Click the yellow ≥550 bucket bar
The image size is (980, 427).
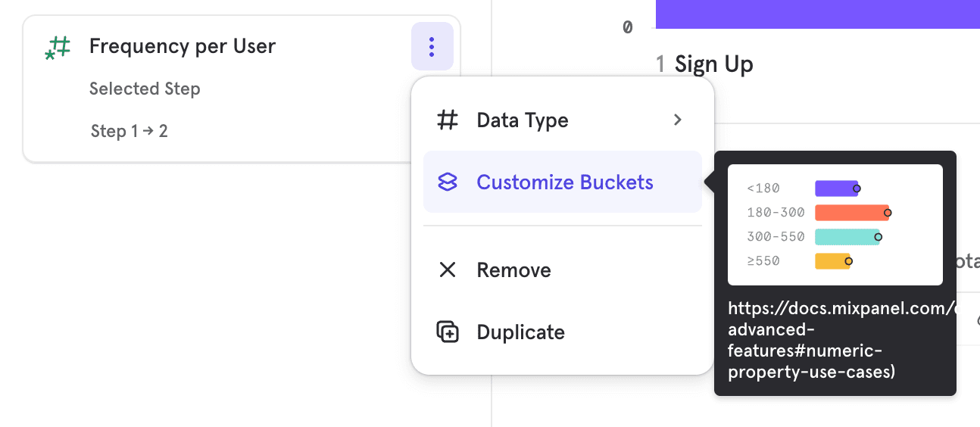coord(832,261)
